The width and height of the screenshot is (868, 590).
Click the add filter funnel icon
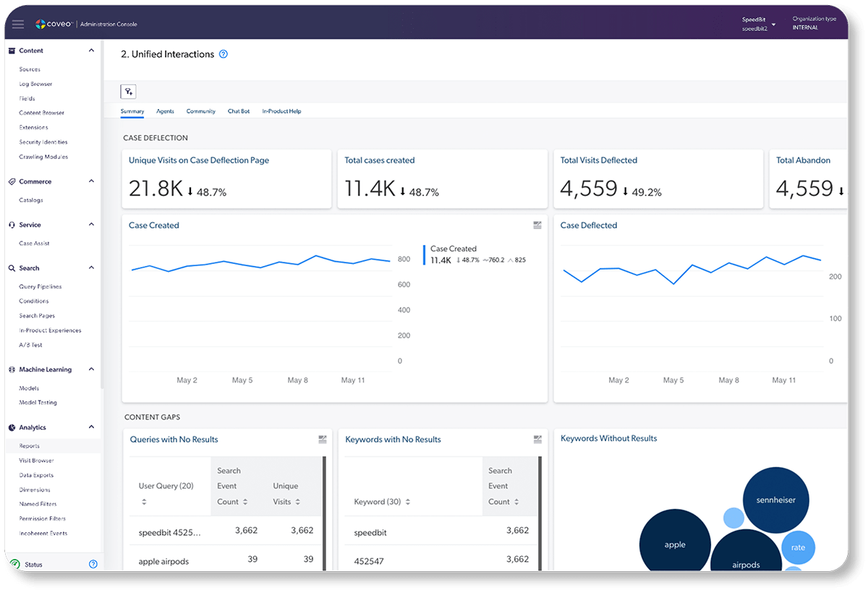click(x=128, y=91)
